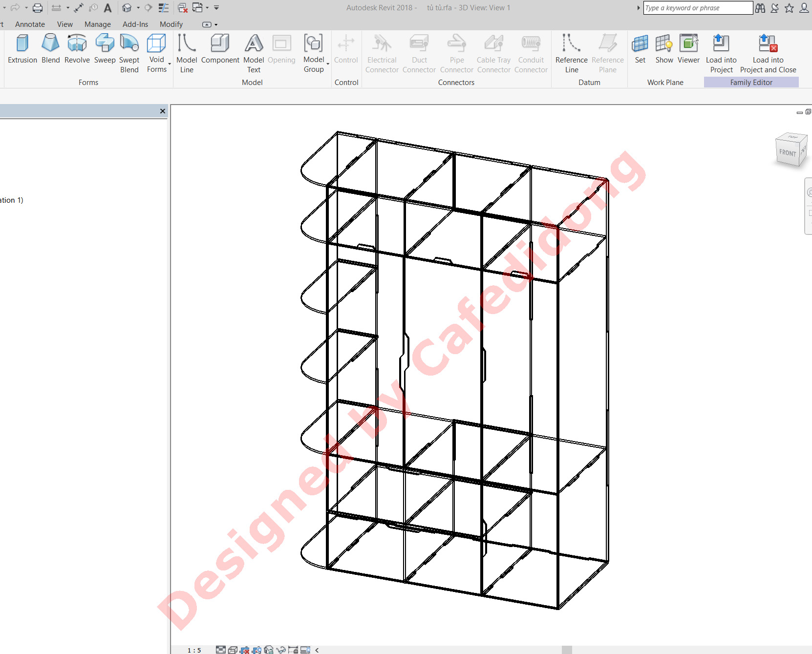Click the FRONT face of ViewCube

(787, 152)
